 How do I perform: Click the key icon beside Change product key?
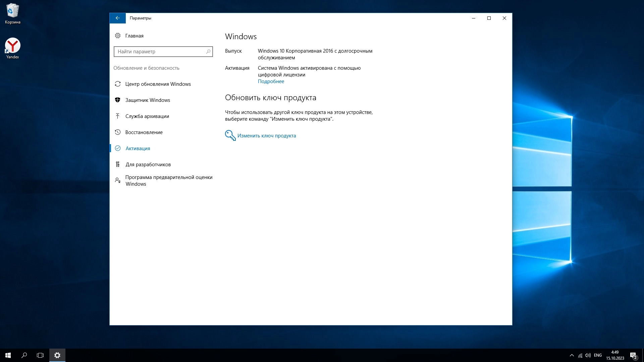point(230,135)
